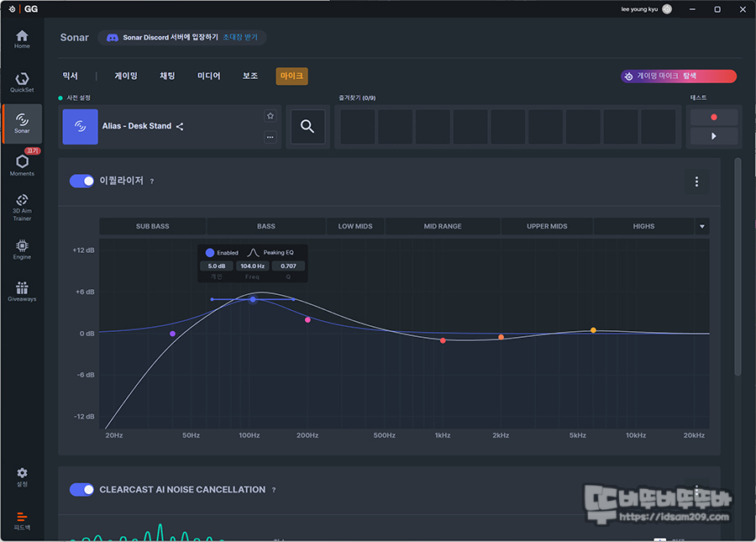This screenshot has height=542, width=756.
Task: Select the UPPER MIDS band header
Action: click(547, 226)
